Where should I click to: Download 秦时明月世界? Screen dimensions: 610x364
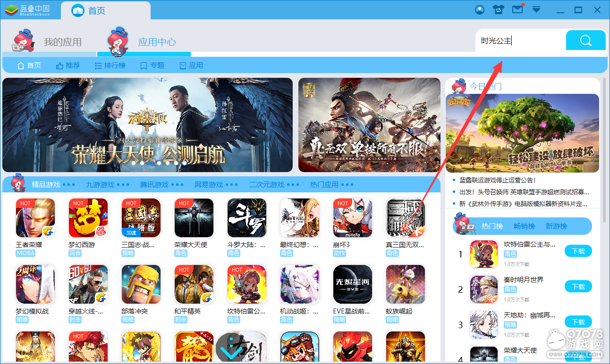click(578, 287)
